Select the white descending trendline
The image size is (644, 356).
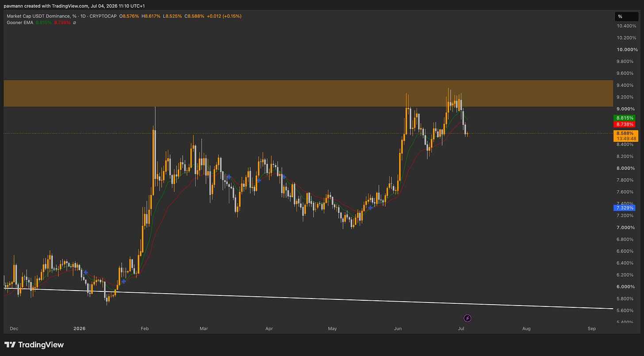tap(308, 299)
